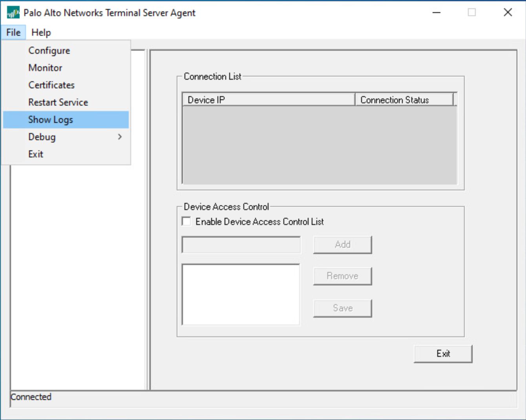Click inside the access control list box

[241, 294]
